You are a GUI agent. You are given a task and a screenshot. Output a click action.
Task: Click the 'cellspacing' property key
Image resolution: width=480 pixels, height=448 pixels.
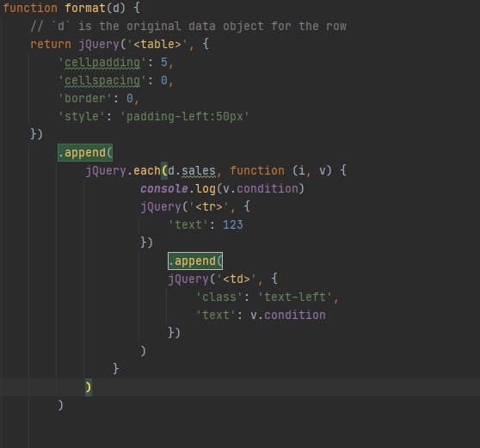[102, 81]
